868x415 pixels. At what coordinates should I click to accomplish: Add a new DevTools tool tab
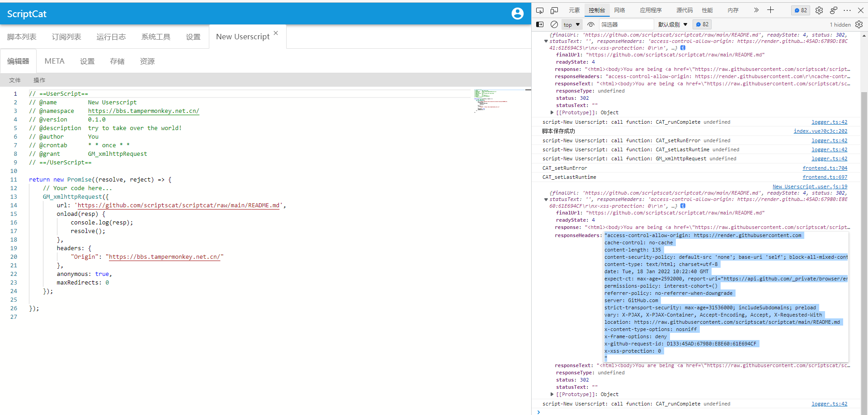click(x=770, y=10)
